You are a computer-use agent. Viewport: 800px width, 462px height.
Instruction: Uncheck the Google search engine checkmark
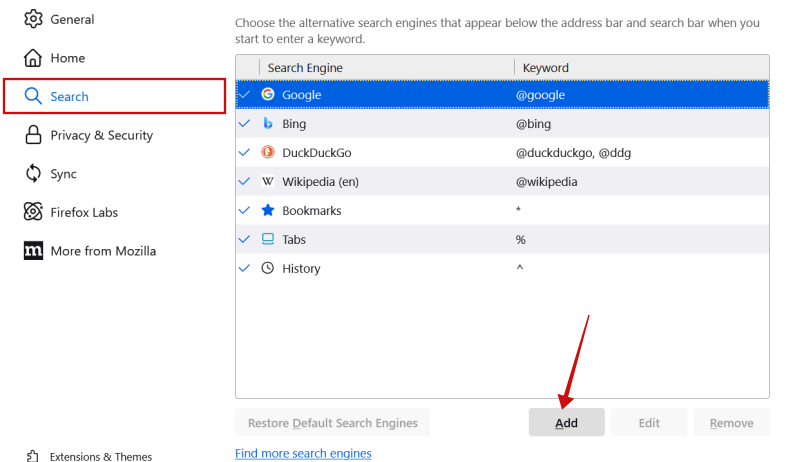(x=244, y=94)
